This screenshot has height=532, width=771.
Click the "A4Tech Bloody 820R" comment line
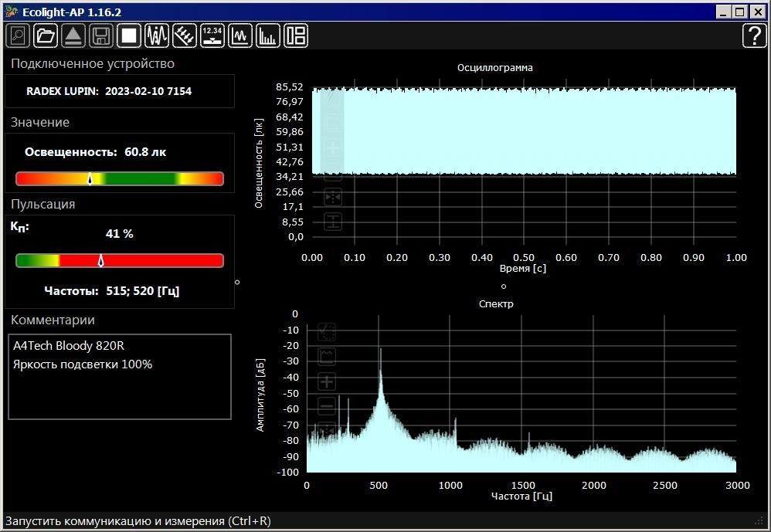[68, 346]
